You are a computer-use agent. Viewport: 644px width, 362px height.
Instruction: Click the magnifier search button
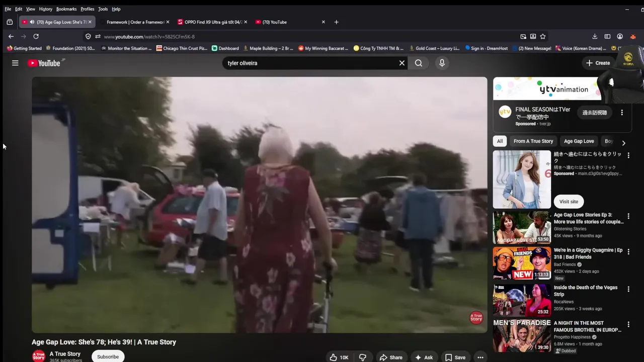pos(419,63)
